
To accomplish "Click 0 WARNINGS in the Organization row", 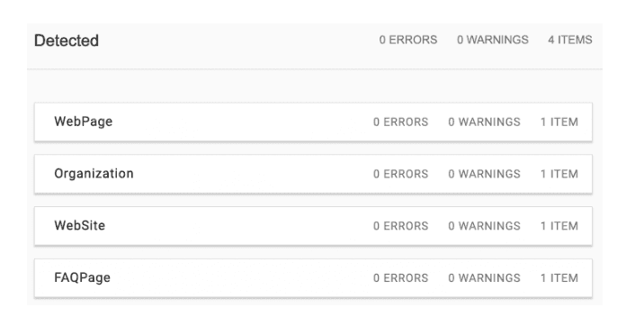I will (484, 175).
